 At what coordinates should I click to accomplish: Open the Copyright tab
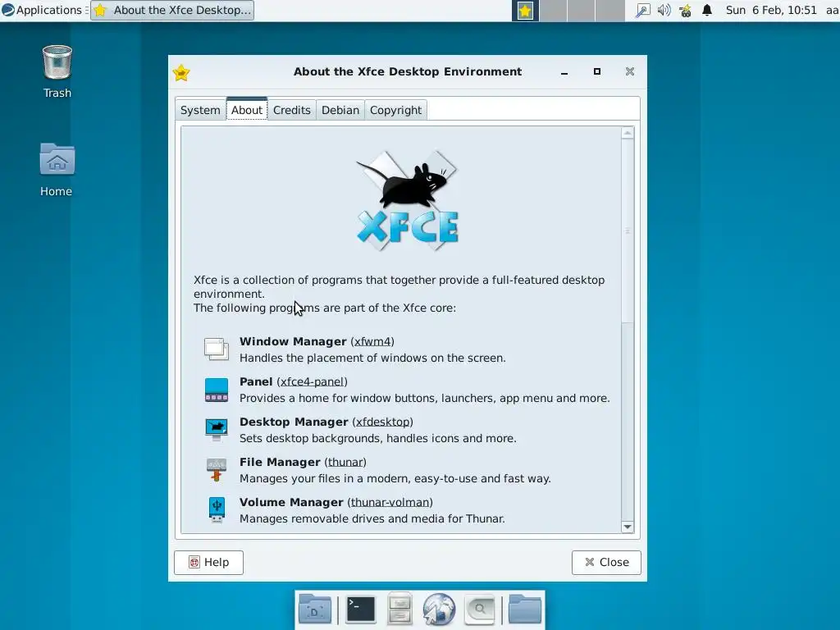pyautogui.click(x=395, y=111)
